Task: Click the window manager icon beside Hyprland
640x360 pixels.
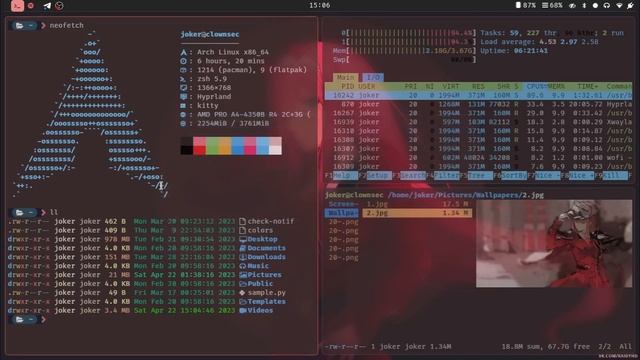Action: [x=184, y=97]
